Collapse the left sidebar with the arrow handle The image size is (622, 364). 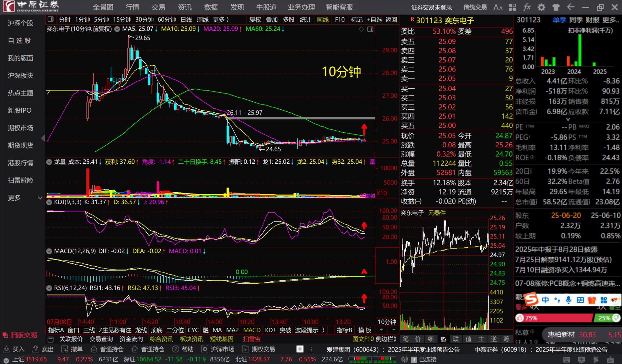pyautogui.click(x=43, y=138)
